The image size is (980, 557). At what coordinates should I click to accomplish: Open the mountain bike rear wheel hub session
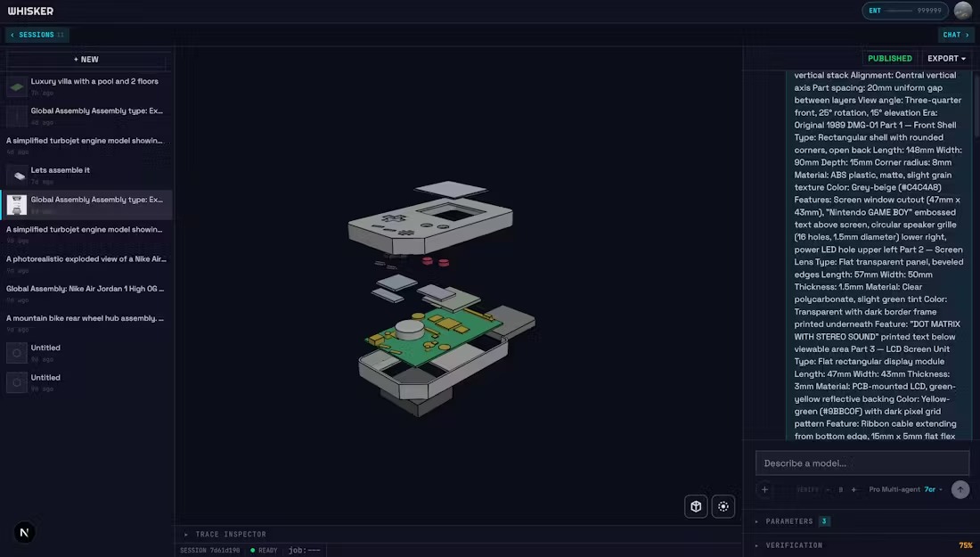[86, 324]
